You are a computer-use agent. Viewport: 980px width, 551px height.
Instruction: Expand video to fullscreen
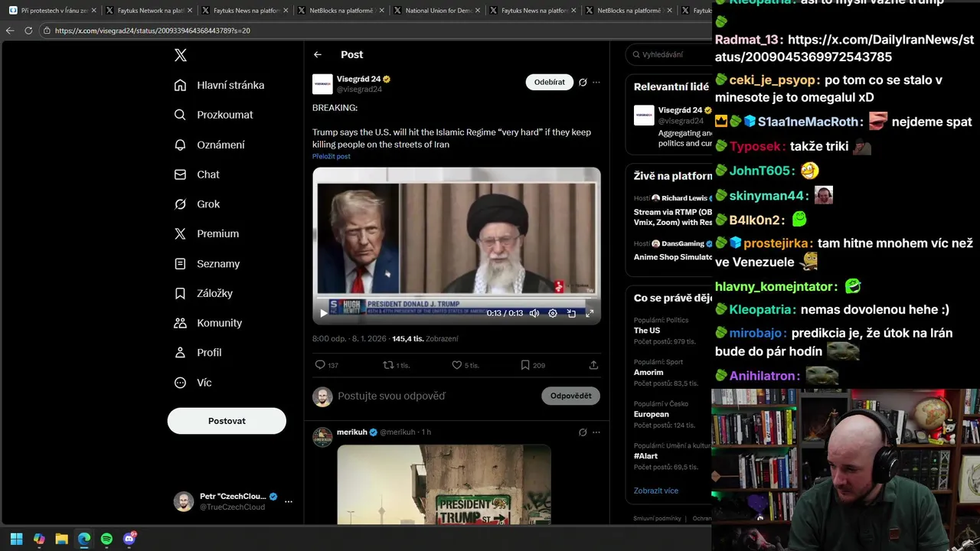(x=590, y=313)
